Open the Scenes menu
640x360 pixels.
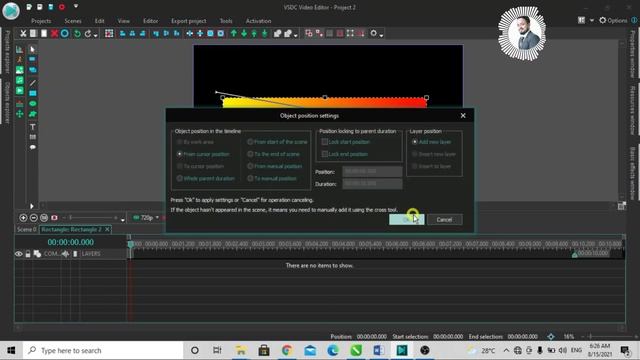[73, 21]
